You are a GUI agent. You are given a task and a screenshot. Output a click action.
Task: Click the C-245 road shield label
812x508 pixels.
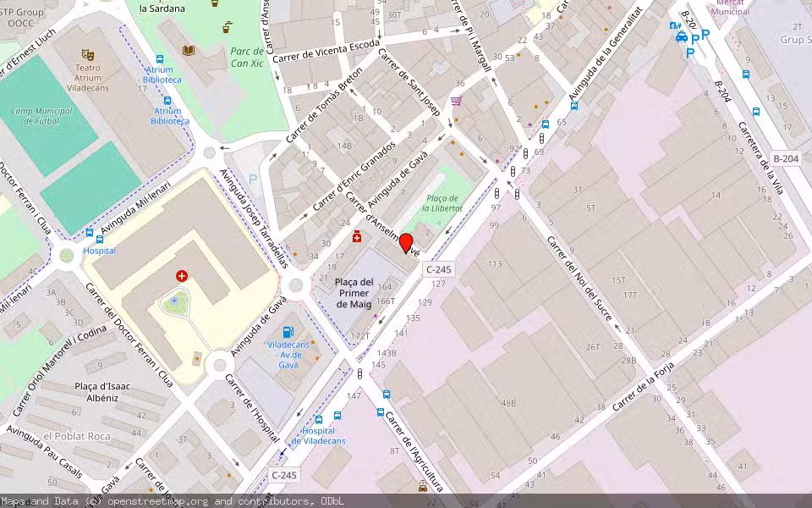point(438,269)
